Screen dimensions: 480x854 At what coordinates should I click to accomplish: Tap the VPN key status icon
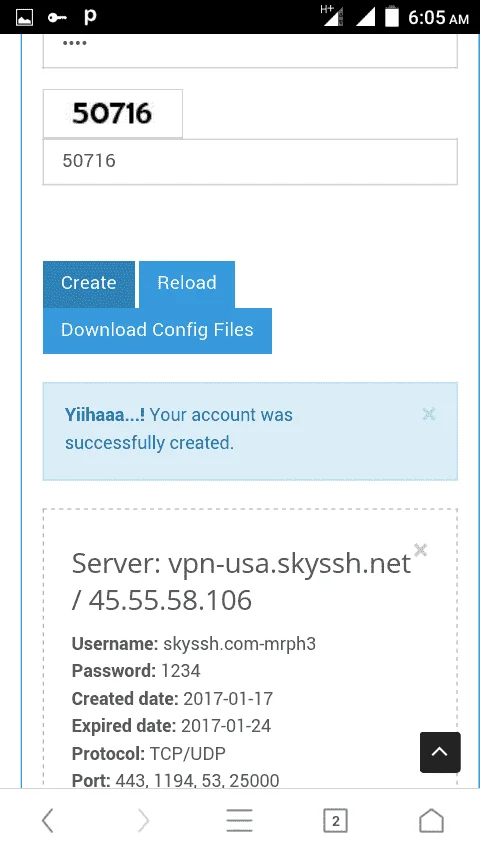point(57,18)
